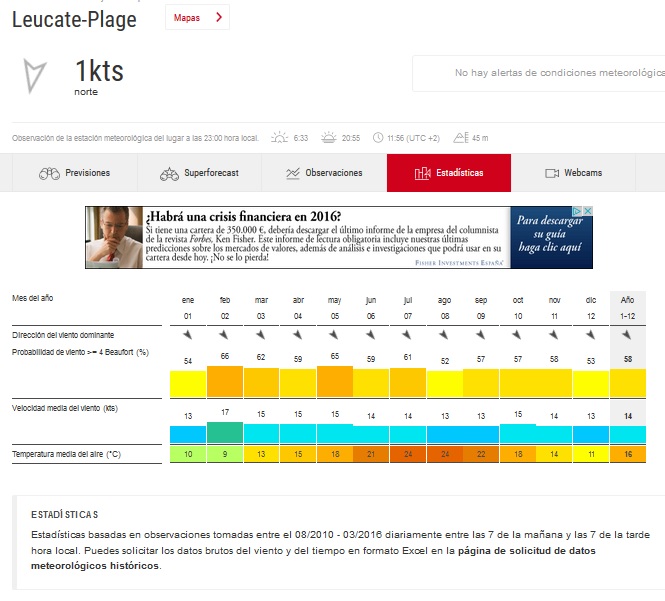Image resolution: width=665 pixels, height=601 pixels.
Task: Click the 'Temperatura media del aire' row label
Action: coord(67,454)
